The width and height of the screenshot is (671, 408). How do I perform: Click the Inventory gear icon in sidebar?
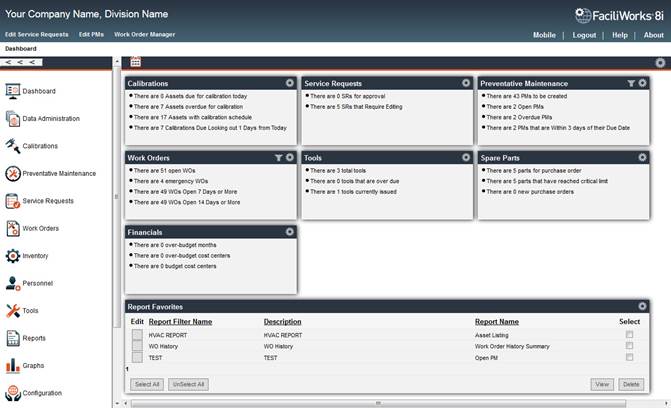(x=12, y=256)
